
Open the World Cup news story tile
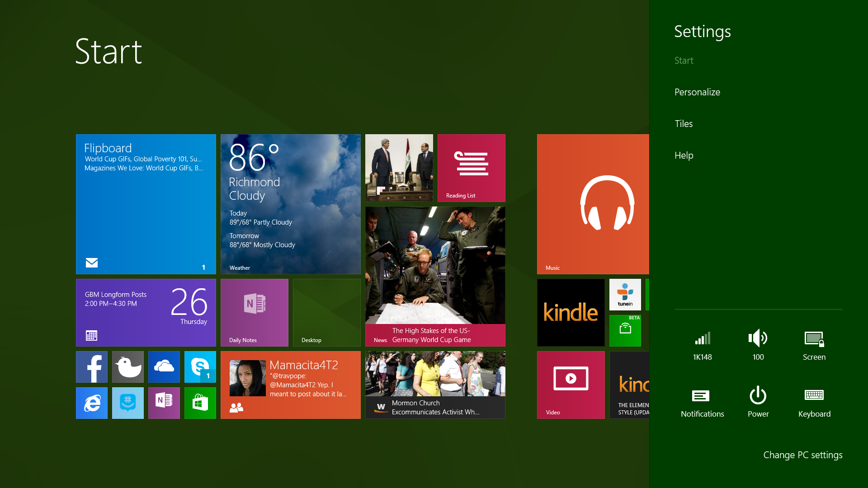[x=435, y=276]
